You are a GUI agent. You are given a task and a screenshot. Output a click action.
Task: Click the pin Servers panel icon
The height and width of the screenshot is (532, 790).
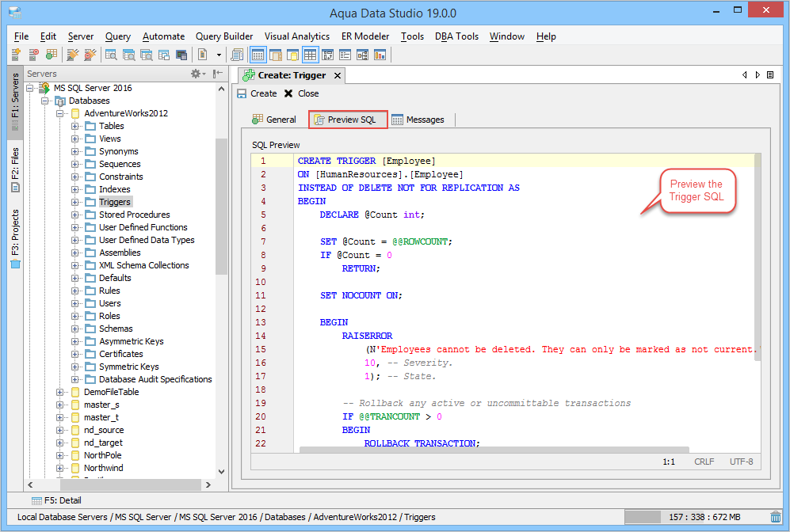click(x=218, y=74)
